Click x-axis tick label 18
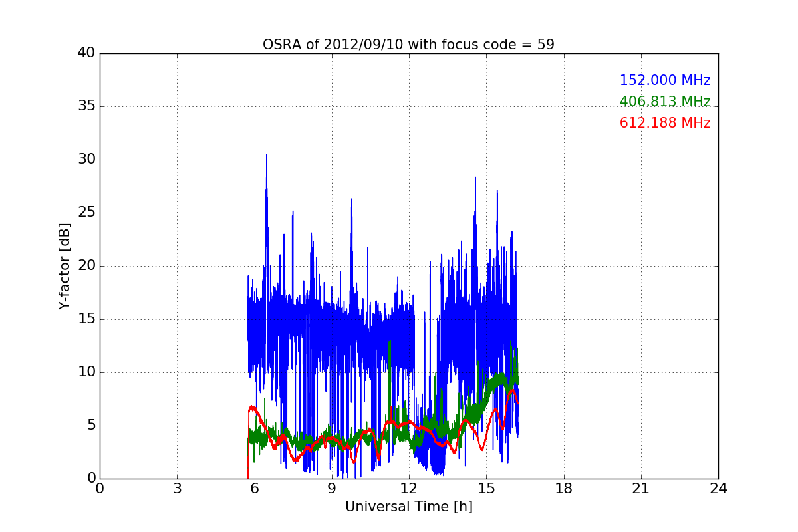 (563, 489)
